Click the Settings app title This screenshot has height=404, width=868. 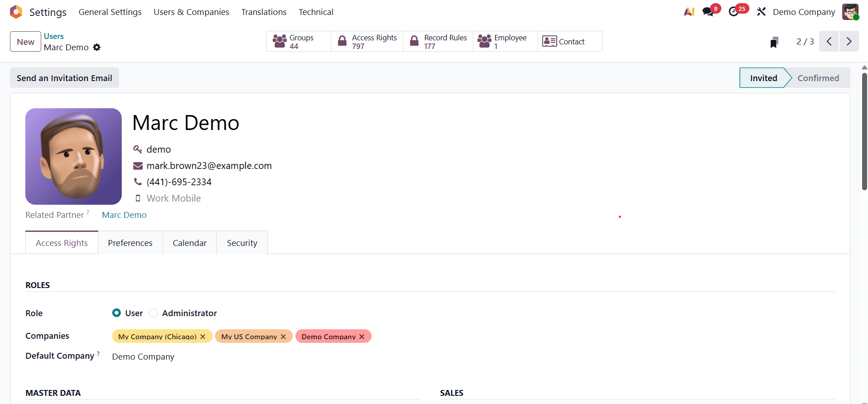[x=48, y=12]
